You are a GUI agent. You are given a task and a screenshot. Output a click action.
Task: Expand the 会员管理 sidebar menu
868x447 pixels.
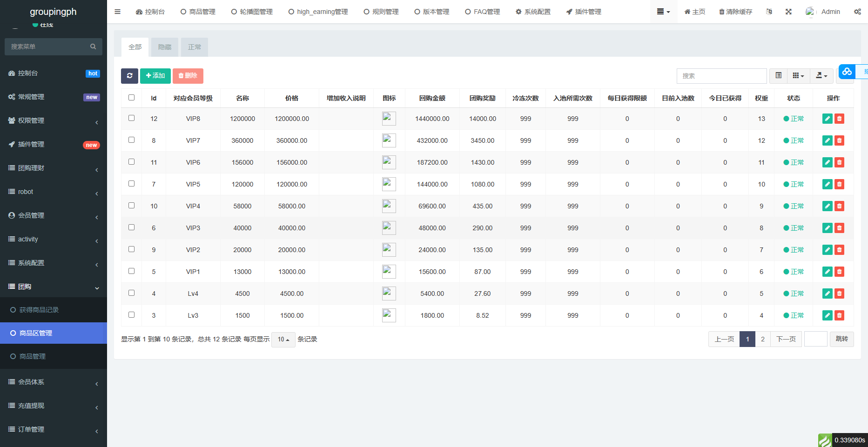pos(54,215)
